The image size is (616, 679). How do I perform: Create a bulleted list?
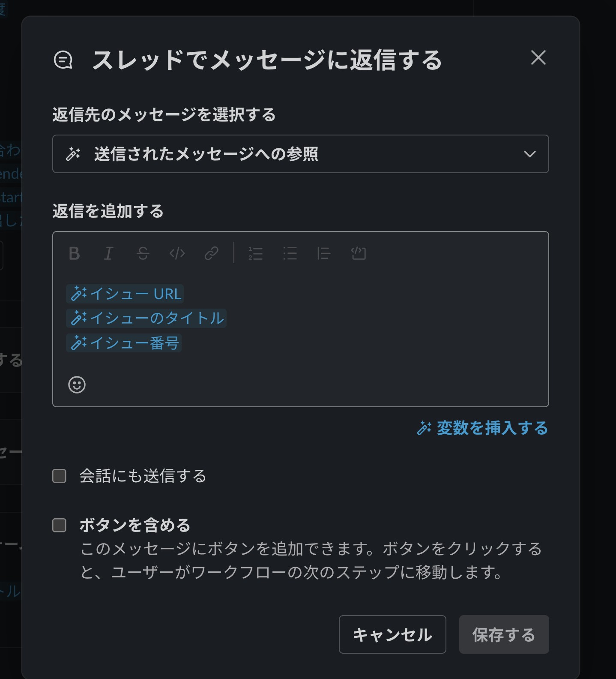click(290, 253)
